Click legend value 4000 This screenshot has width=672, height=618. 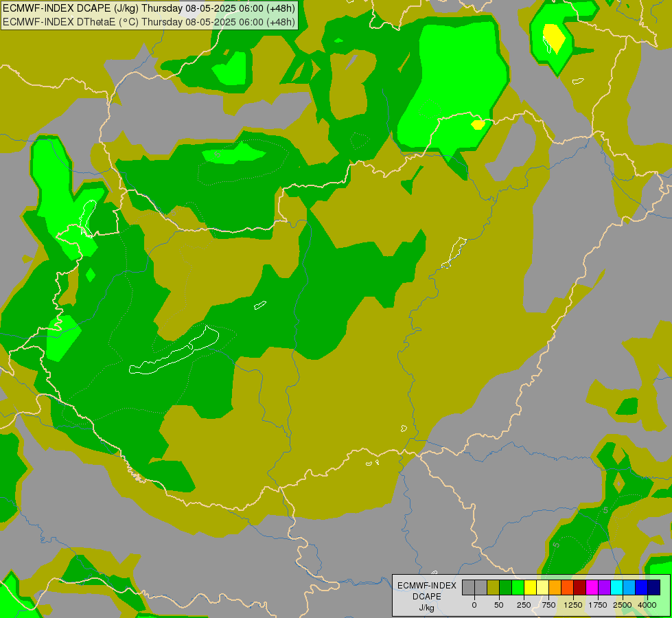[x=647, y=605]
